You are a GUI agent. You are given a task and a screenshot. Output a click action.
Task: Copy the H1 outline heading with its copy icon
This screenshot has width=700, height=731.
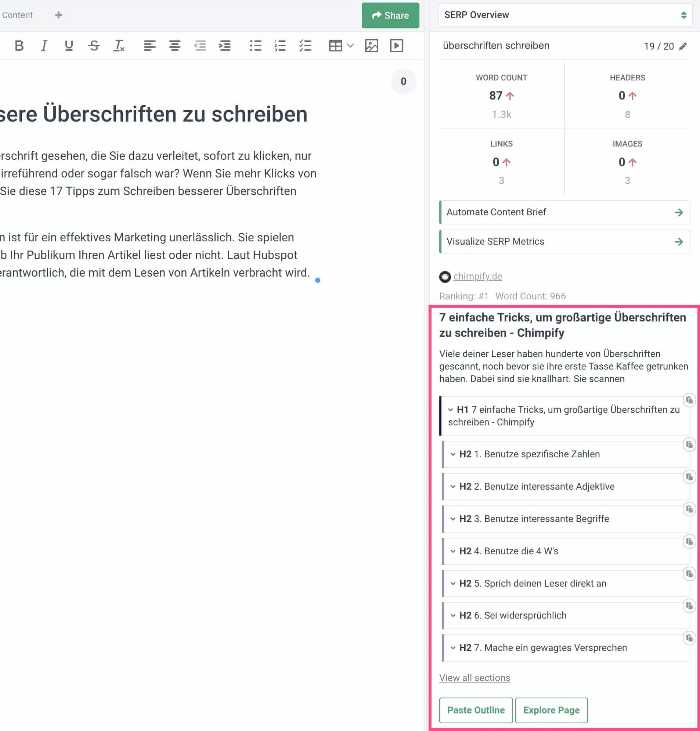689,400
